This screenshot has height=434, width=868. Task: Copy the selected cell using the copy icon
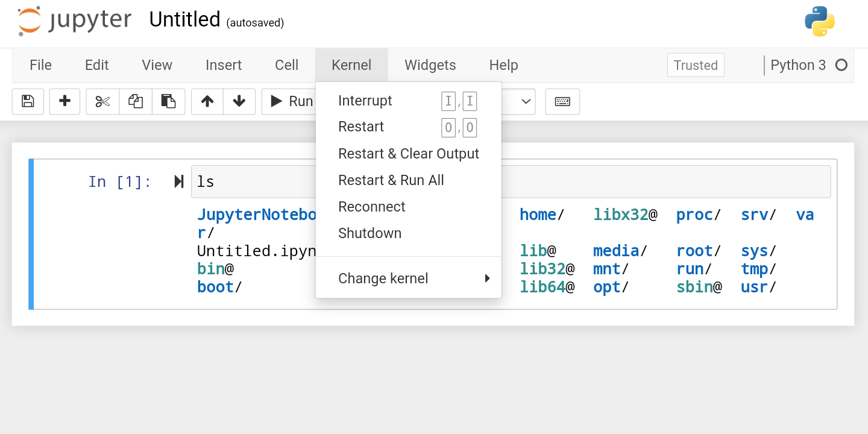[x=135, y=101]
